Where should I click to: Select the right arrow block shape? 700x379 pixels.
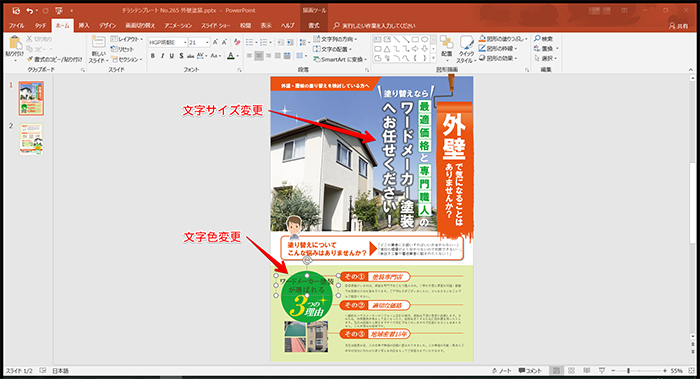[415, 49]
